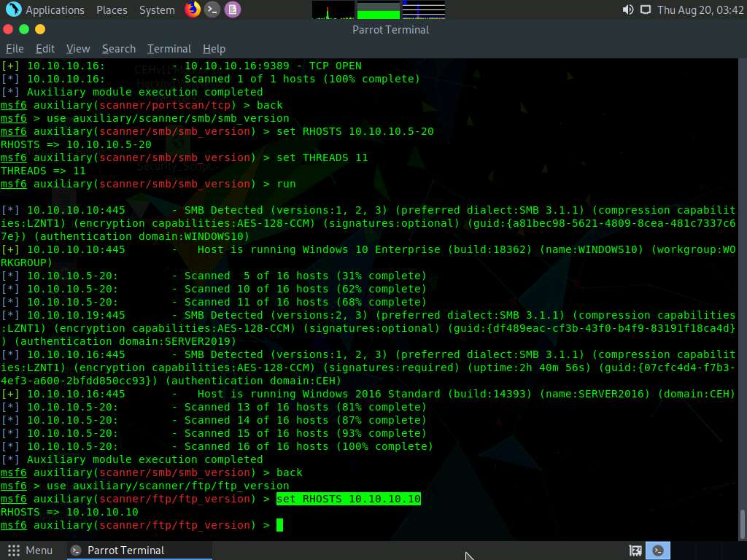The height and width of the screenshot is (560, 747).
Task: Open the System menu
Action: click(x=157, y=10)
